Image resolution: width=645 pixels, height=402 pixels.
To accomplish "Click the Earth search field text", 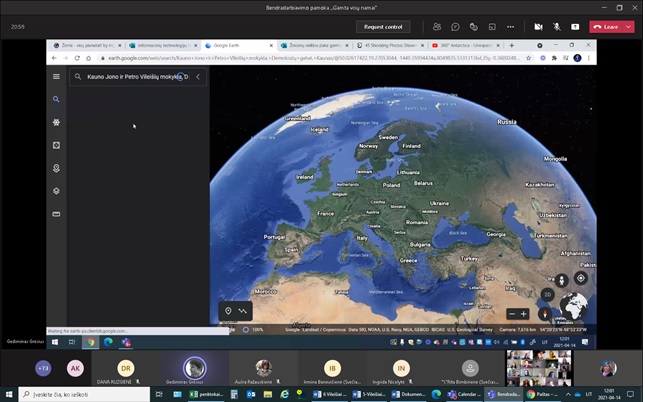I will 137,77.
